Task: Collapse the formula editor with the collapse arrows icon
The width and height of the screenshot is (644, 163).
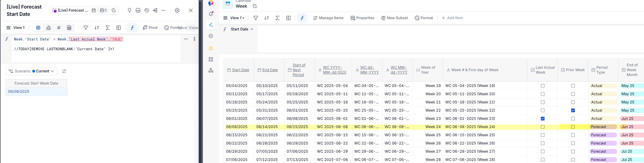Action: pos(194,39)
